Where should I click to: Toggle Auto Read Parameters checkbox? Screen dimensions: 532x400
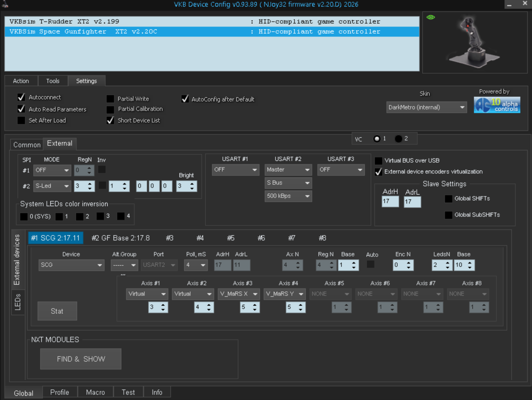[x=21, y=109]
